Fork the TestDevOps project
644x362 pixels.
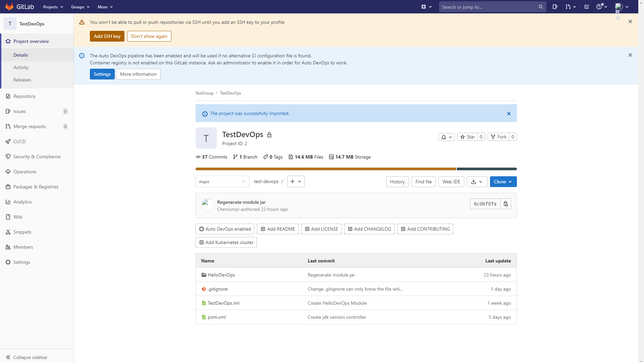498,137
